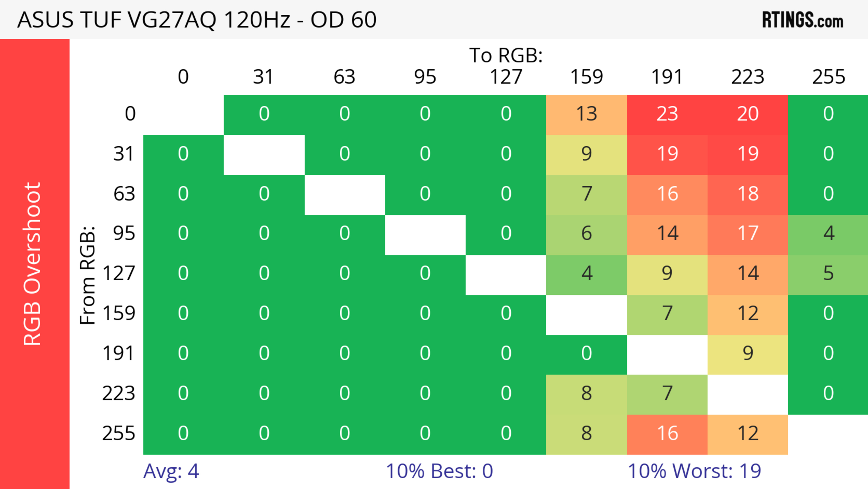Click column header 255

(828, 76)
